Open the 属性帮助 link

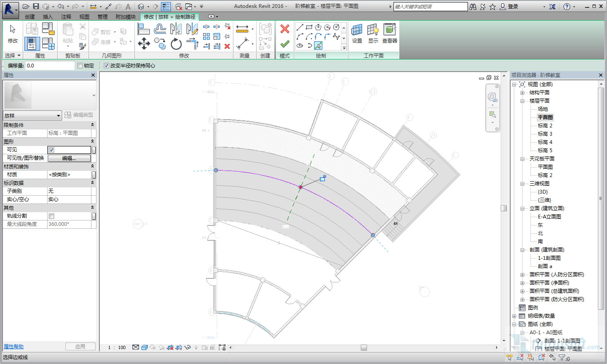tap(14, 347)
